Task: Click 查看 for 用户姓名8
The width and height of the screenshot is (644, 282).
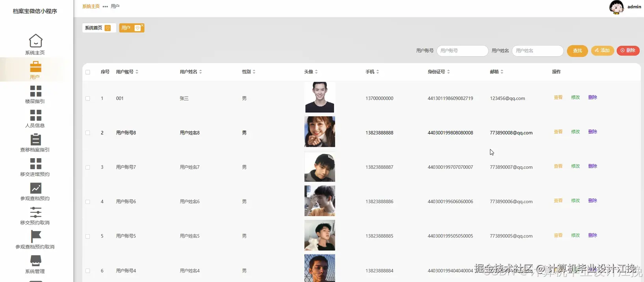Action: (x=558, y=132)
